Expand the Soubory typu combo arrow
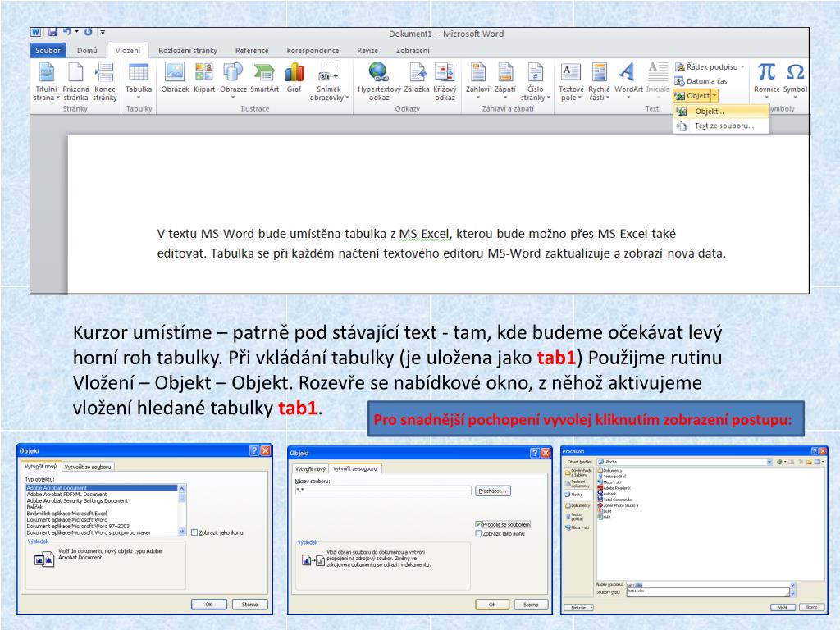 click(793, 594)
